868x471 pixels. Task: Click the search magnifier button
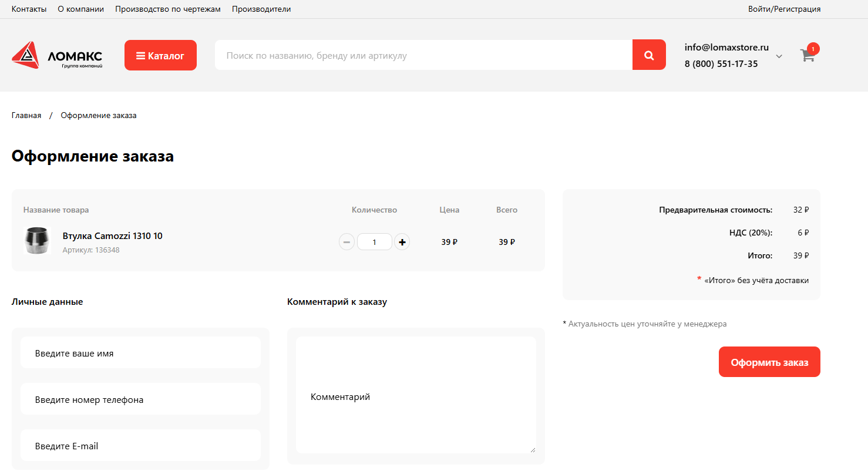[649, 55]
